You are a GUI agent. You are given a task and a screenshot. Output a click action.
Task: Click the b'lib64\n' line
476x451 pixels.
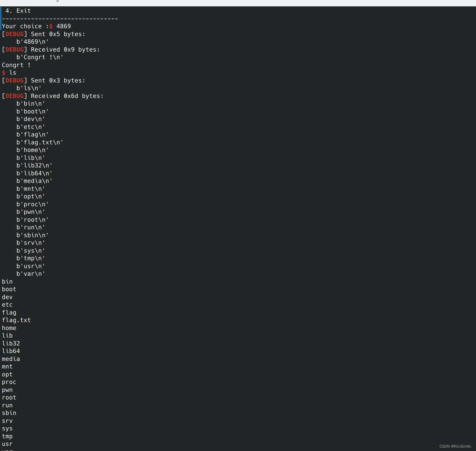tap(34, 173)
